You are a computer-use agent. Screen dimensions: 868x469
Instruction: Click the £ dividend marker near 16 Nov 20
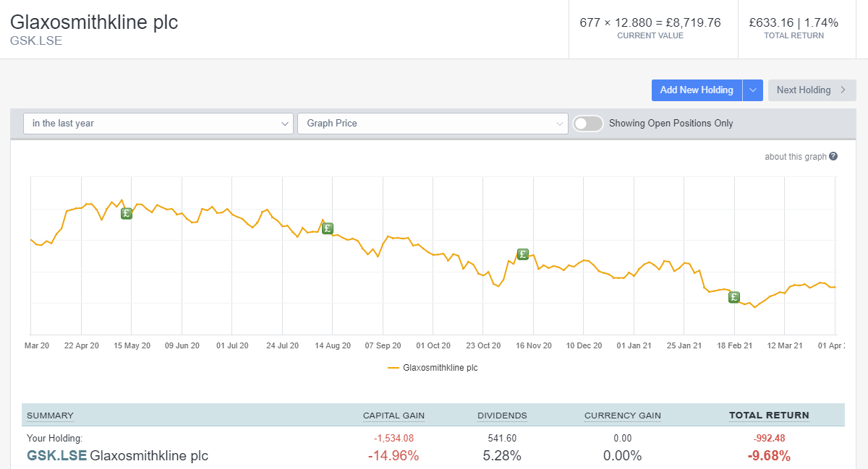522,254
